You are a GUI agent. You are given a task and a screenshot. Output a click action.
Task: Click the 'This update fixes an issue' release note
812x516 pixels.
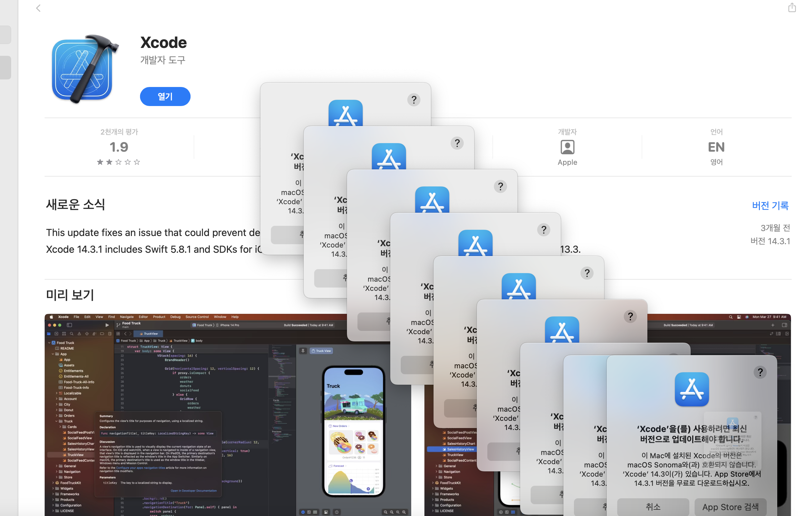pyautogui.click(x=153, y=232)
